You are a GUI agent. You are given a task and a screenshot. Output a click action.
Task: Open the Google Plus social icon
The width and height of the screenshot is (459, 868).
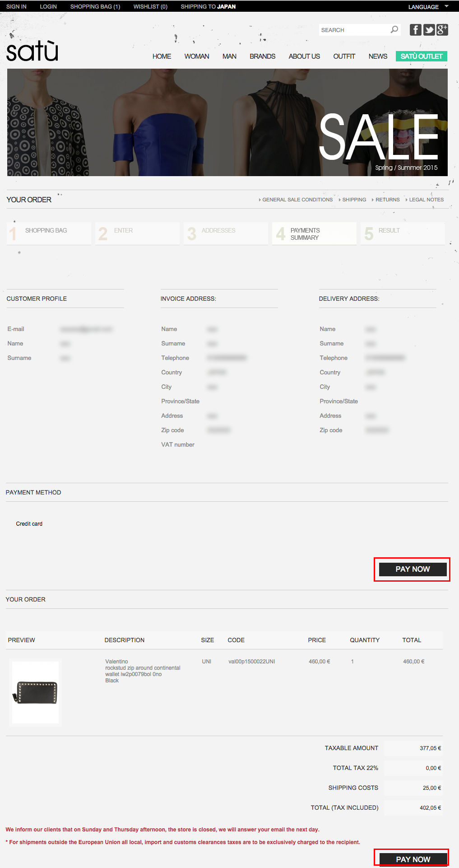click(x=442, y=30)
